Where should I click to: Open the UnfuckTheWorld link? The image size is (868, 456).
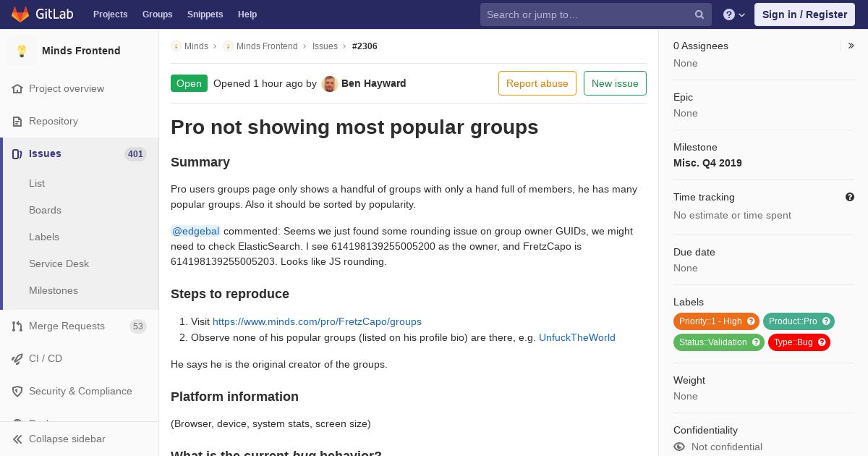577,337
